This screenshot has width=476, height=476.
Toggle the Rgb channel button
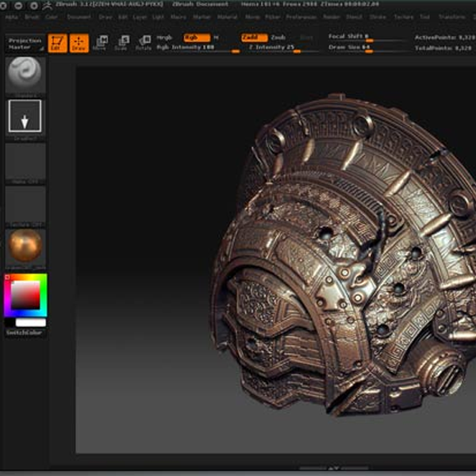(x=196, y=37)
